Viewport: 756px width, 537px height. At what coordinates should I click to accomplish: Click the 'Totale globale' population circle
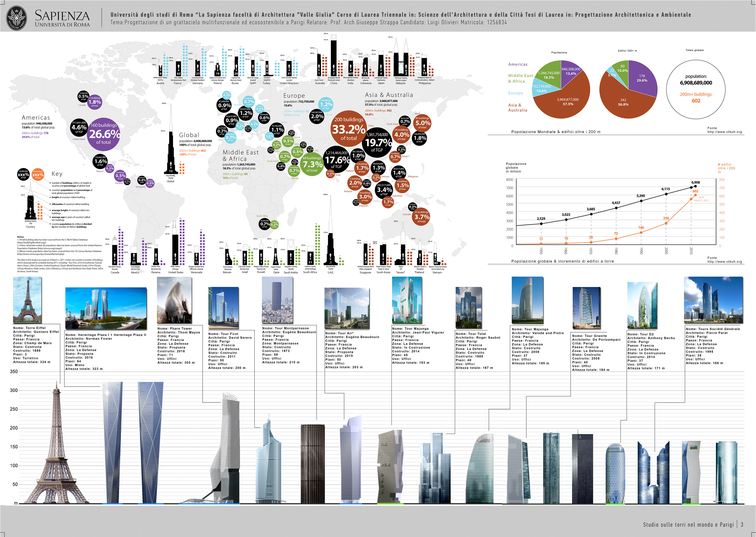coord(696,89)
